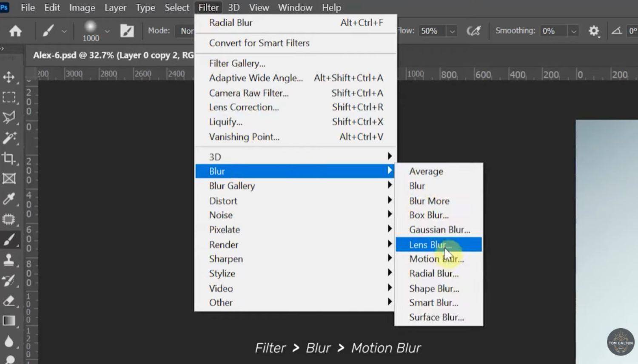Expand the tool preset dropdown arrow
The height and width of the screenshot is (364, 638).
click(64, 31)
